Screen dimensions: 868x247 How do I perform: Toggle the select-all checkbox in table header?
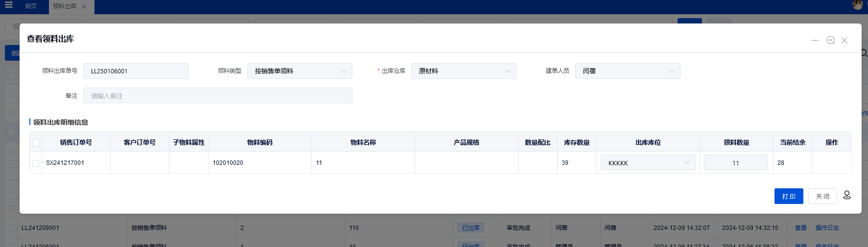click(36, 143)
